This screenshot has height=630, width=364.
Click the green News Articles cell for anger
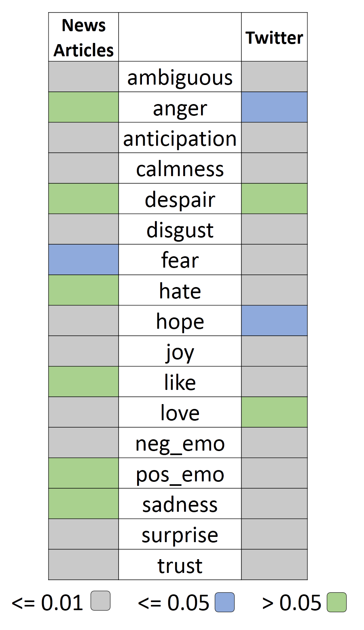(x=84, y=107)
